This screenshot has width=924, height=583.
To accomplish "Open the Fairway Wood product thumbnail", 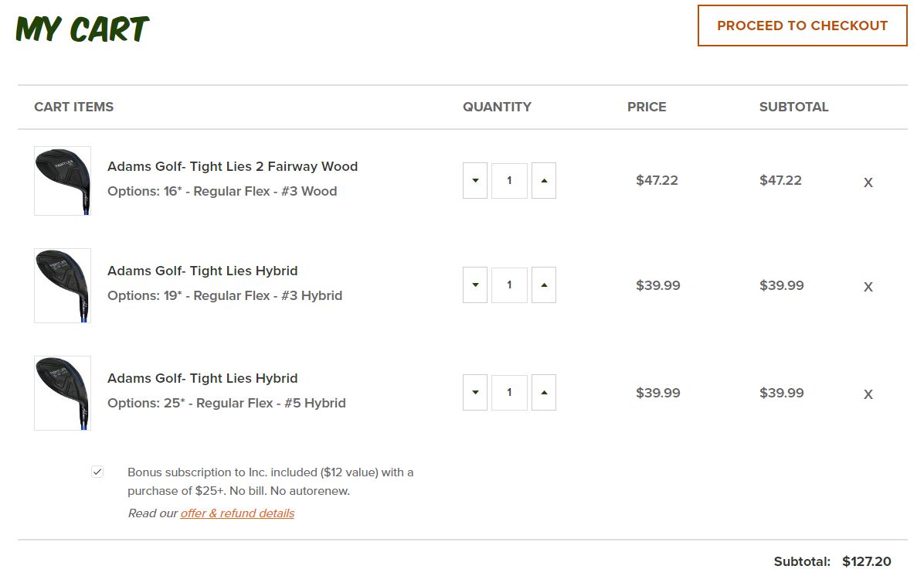I will [x=63, y=181].
